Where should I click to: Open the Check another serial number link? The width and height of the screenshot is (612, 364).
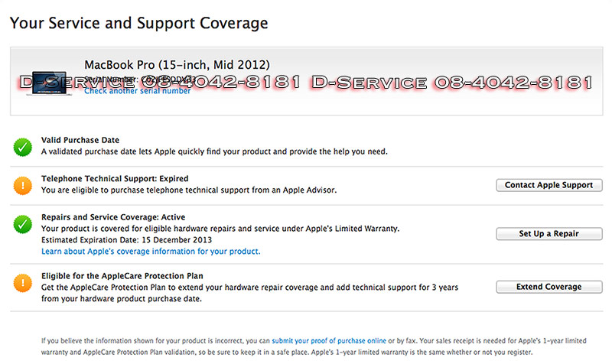(x=138, y=91)
